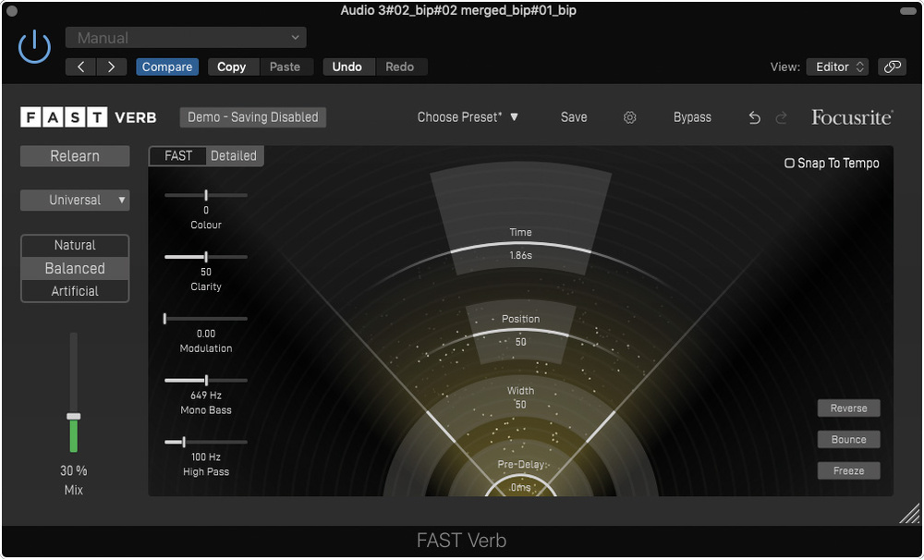This screenshot has height=560, width=924.
Task: Switch to the Detailed tab
Action: tap(234, 156)
